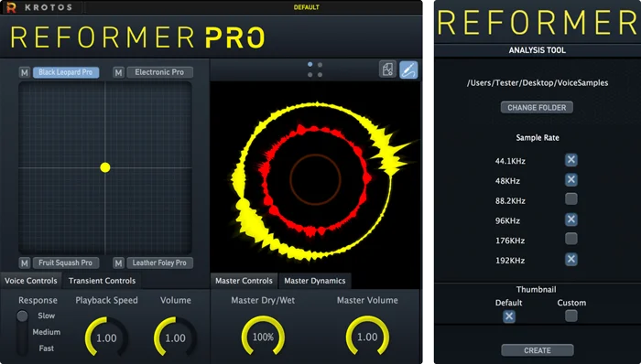
Task: Uncheck the 48KHz sample rate
Action: click(571, 179)
